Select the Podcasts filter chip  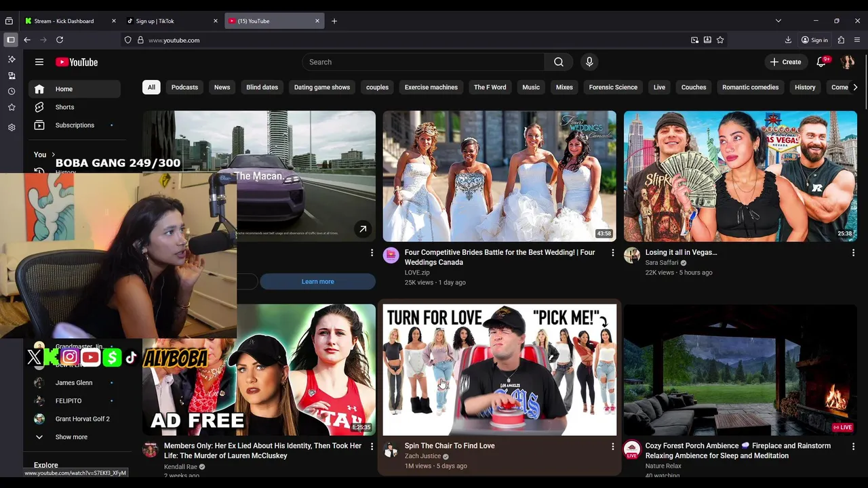[x=184, y=87]
